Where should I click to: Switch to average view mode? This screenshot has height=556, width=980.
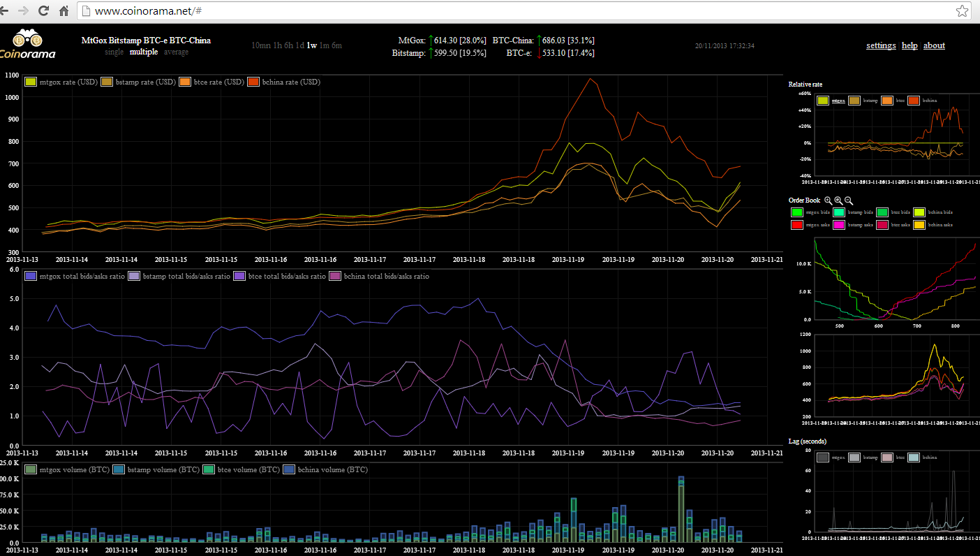coord(177,52)
